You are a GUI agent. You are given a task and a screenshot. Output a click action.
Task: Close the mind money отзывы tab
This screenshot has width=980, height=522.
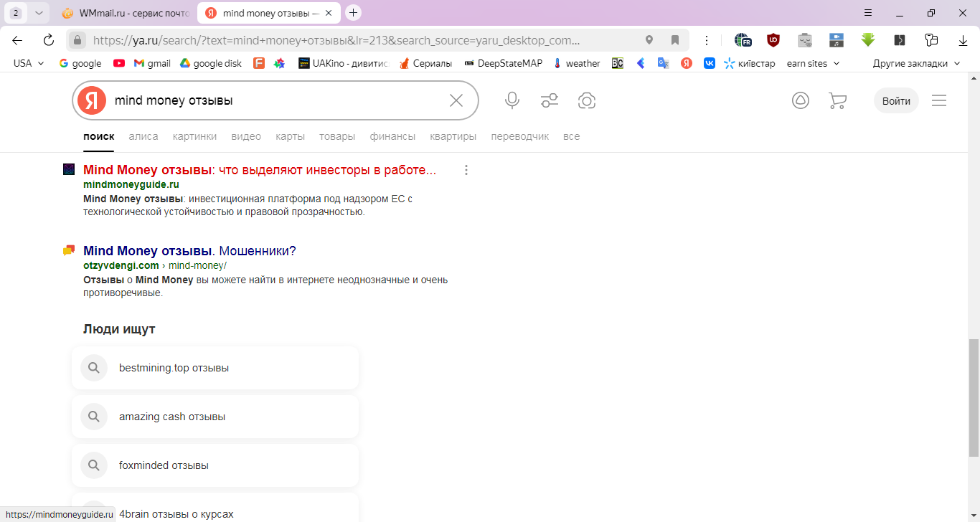(x=329, y=13)
